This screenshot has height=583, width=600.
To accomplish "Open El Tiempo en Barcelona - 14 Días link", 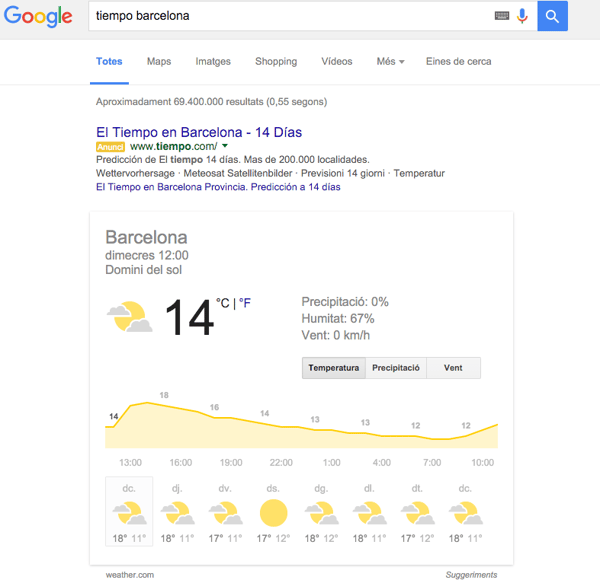I will tap(199, 132).
